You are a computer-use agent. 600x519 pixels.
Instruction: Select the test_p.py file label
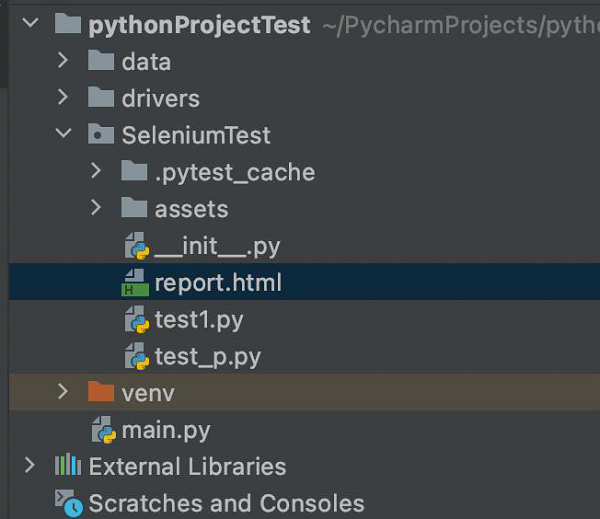point(207,357)
